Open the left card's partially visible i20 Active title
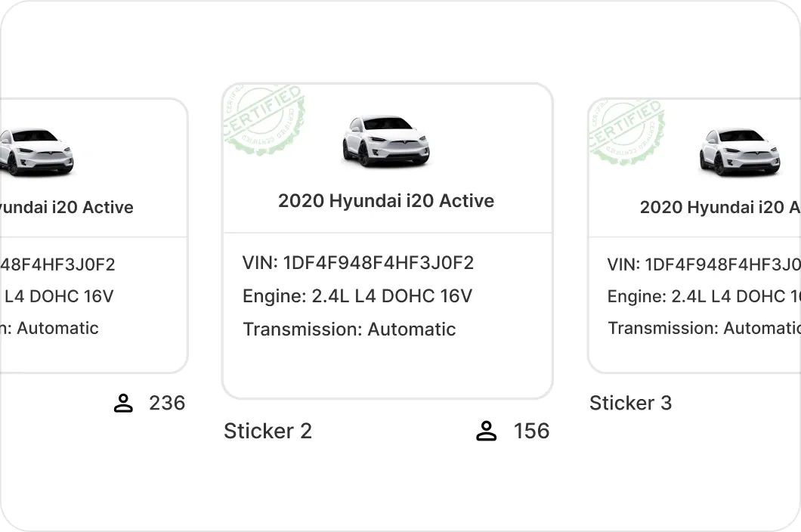 pos(66,208)
